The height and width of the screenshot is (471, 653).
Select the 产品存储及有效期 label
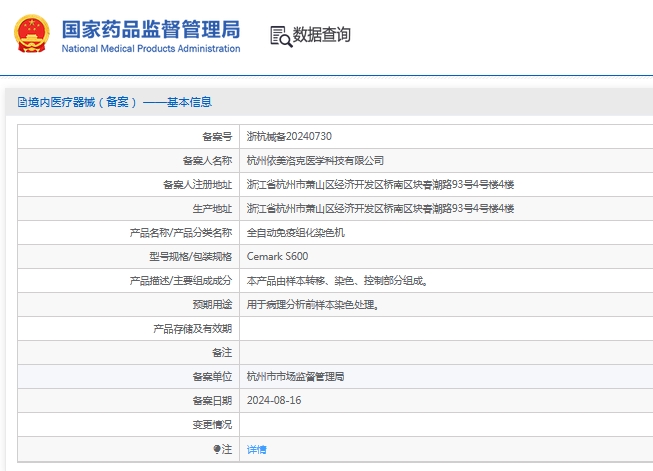[x=192, y=329]
